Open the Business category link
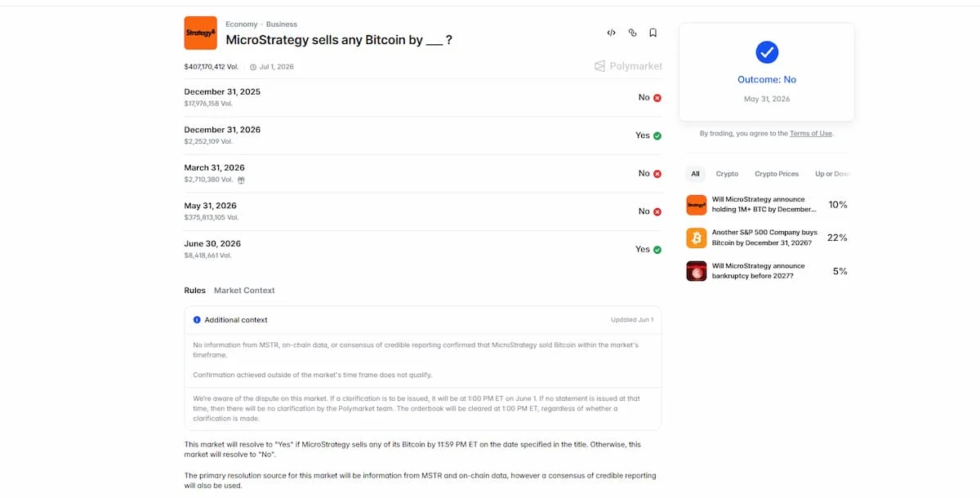Screen dimensions: 980x498 (282, 24)
